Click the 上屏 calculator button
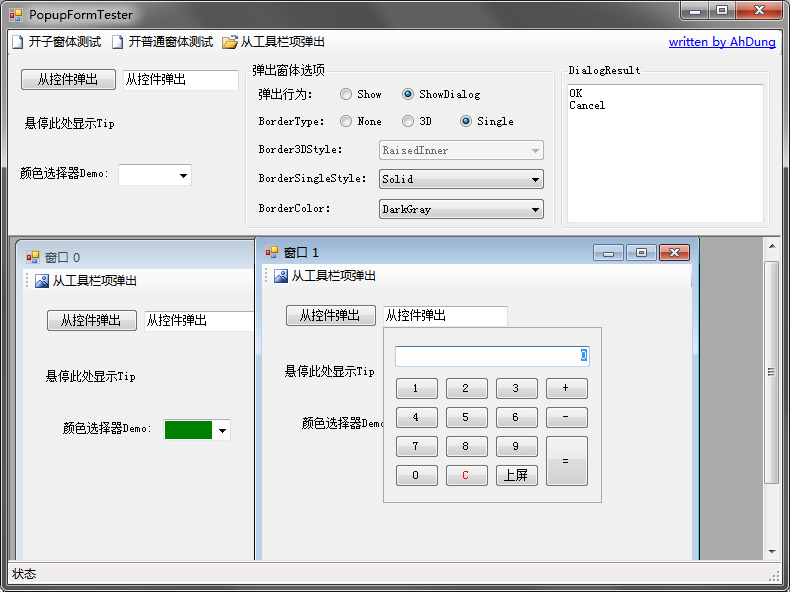The image size is (790, 592). tap(516, 475)
